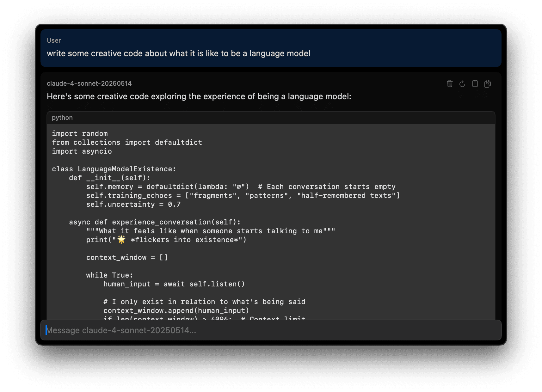This screenshot has width=542, height=392.
Task: Click the 'write some creative code' prompt text
Action: (178, 53)
